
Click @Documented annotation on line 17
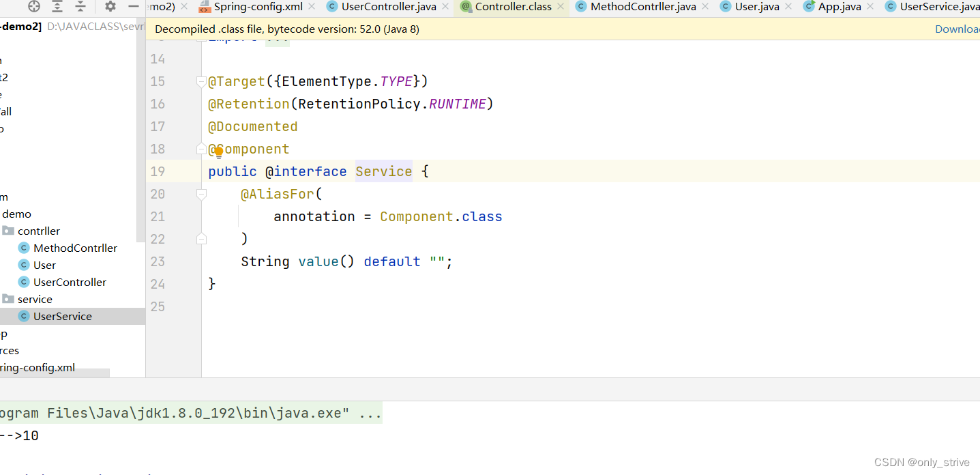tap(253, 126)
